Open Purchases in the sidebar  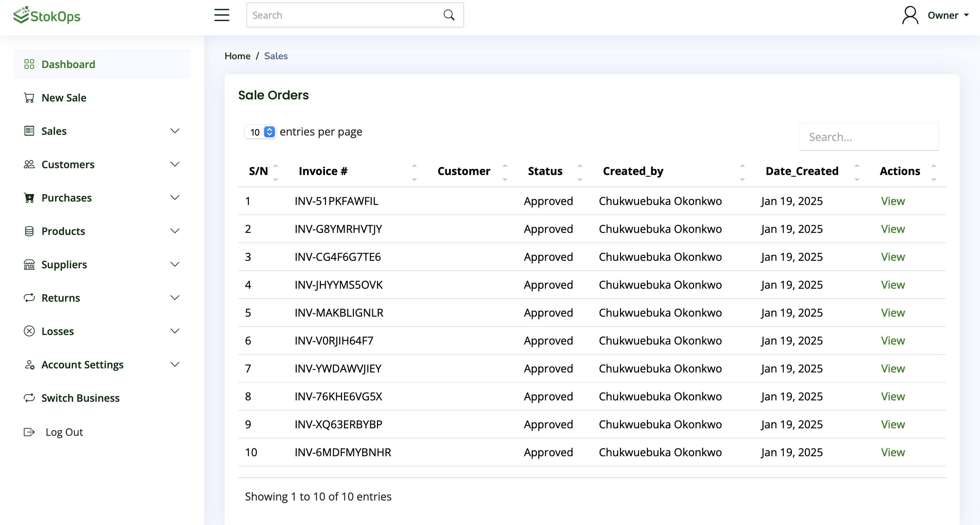click(67, 198)
